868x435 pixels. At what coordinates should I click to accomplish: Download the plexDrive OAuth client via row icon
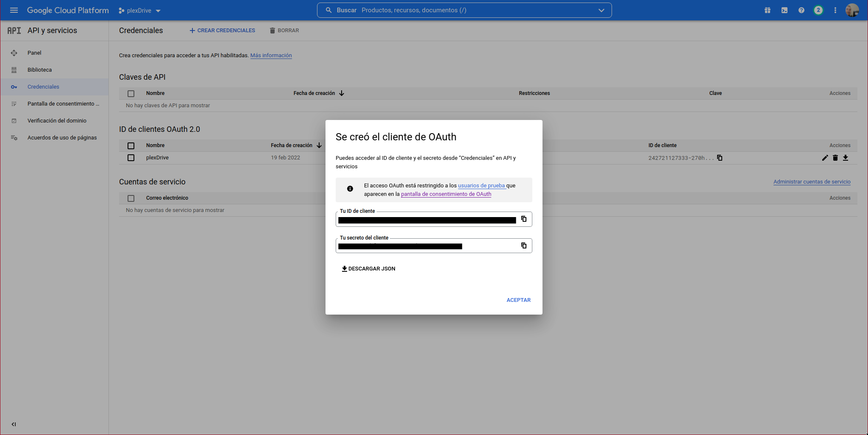[846, 158]
